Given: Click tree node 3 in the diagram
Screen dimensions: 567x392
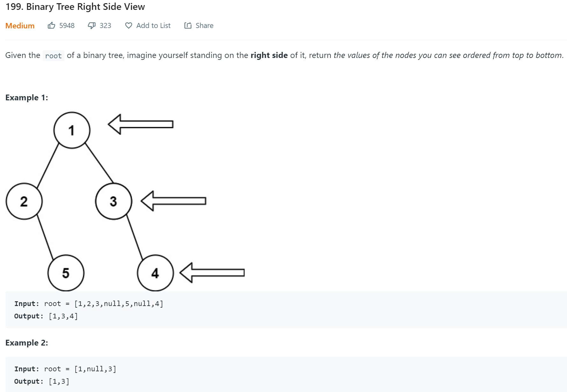Looking at the screenshot, I should [x=114, y=201].
